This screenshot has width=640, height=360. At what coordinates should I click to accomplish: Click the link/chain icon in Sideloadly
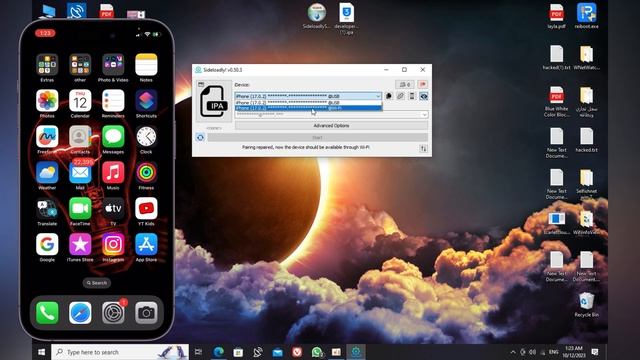point(400,96)
